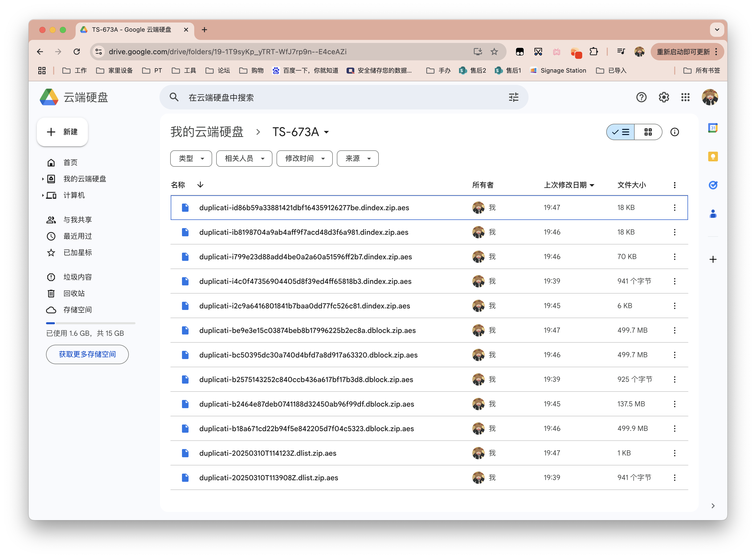Open bookmark apps grid icon
The image size is (756, 558).
pyautogui.click(x=41, y=70)
